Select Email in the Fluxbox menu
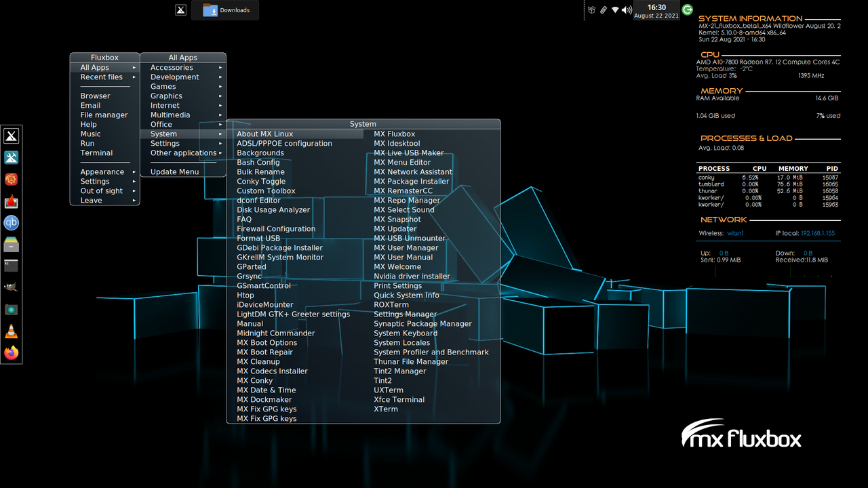Viewport: 868px width, 488px height. coord(105,106)
